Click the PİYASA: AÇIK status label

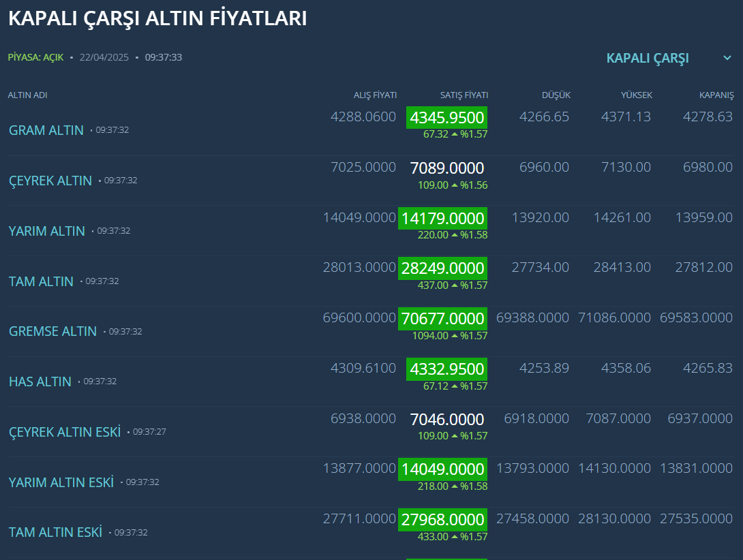(x=35, y=57)
